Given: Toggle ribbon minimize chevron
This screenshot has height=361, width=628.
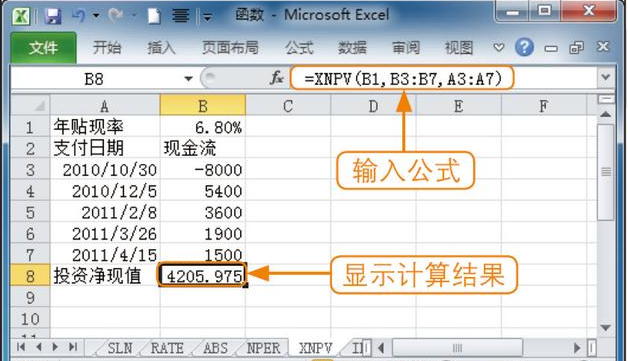Looking at the screenshot, I should pos(499,48).
